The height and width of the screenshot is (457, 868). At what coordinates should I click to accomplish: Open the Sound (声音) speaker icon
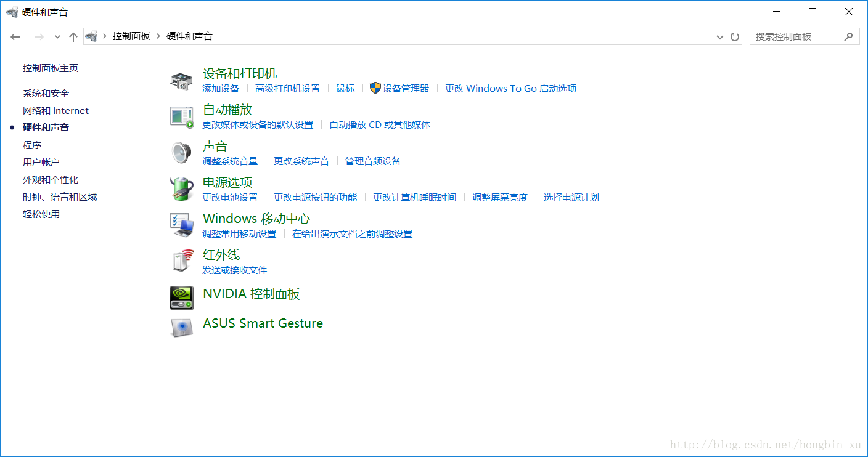tap(182, 153)
